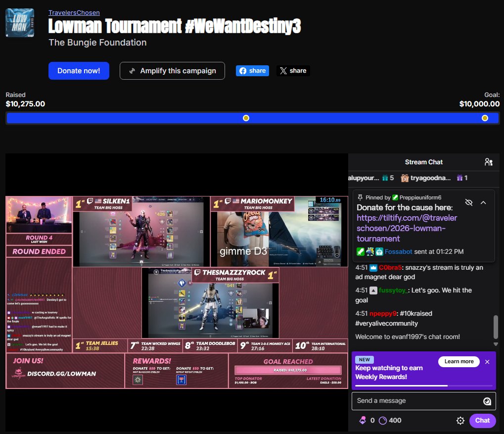Click fussytoy_'s chat badge icon
Viewport: 504px width, 434px height.
click(x=373, y=290)
